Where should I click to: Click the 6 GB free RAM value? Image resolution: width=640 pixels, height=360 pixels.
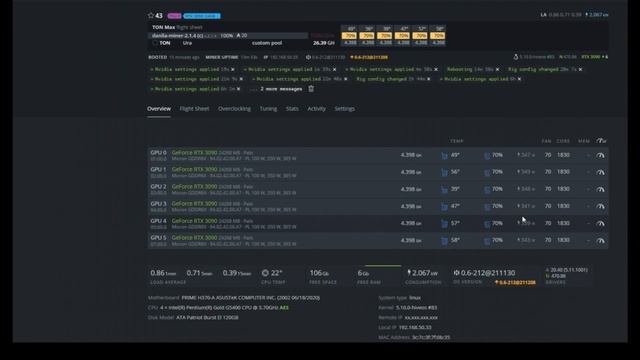363,273
